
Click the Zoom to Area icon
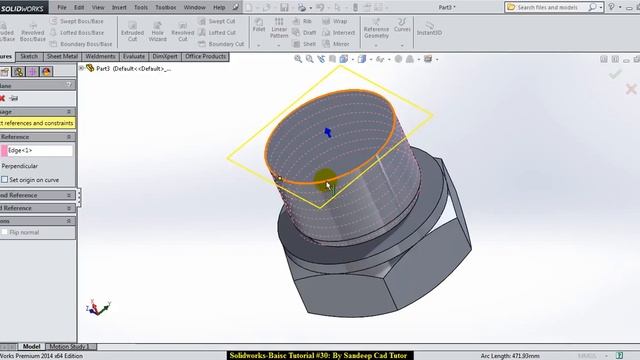coord(310,59)
